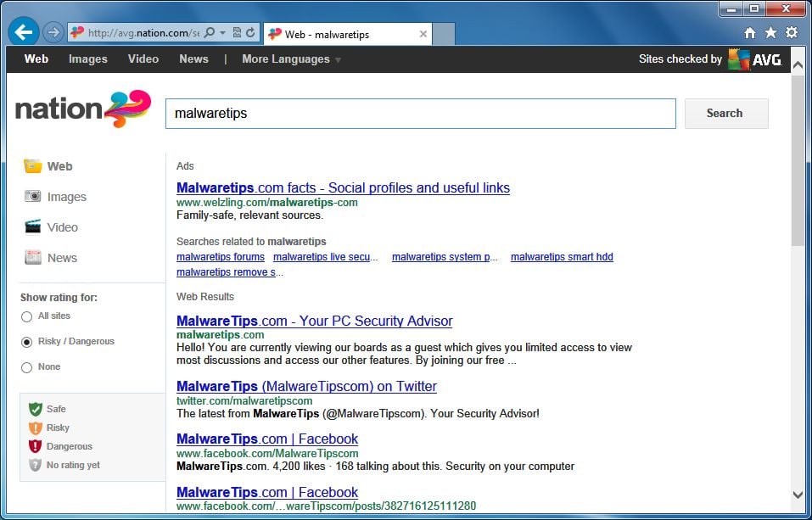Viewport: 812px width, 520px height.
Task: Click the green malwaretips.com URL text
Action: pos(220,334)
